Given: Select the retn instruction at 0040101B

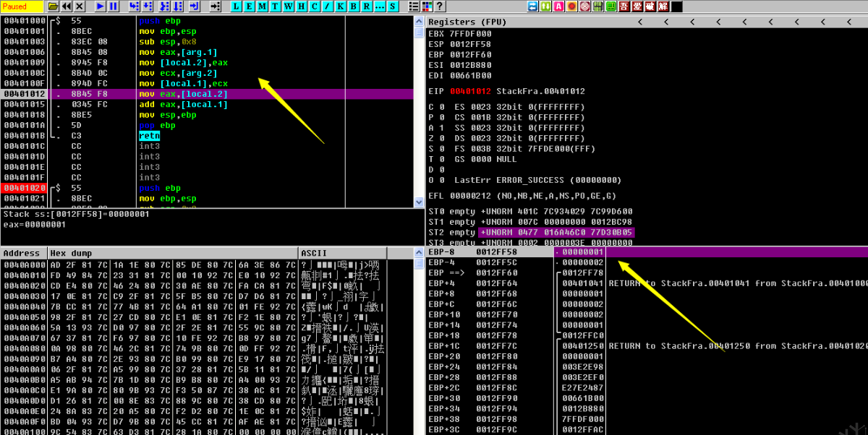Looking at the screenshot, I should pyautogui.click(x=149, y=136).
